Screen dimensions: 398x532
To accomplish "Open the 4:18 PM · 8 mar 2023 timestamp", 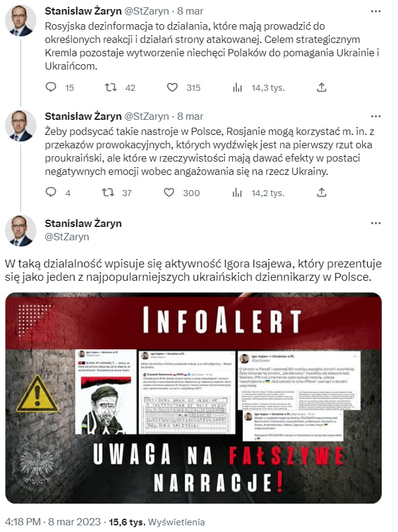I will click(53, 522).
